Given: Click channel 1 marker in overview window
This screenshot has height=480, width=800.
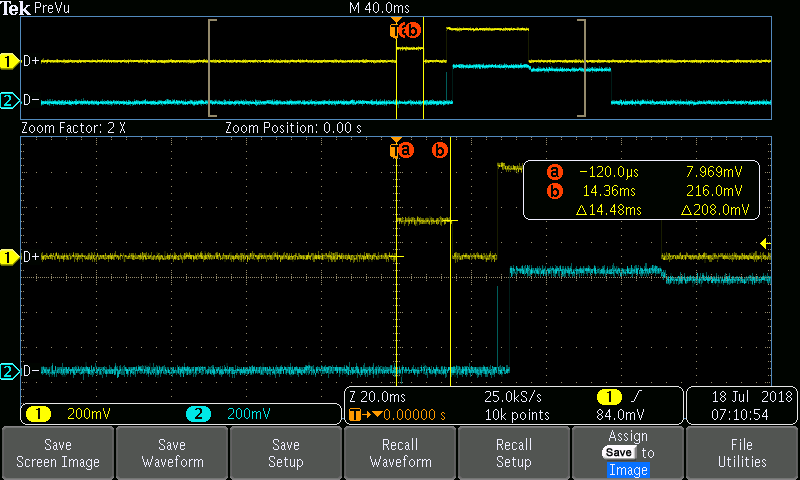Looking at the screenshot, I should coord(9,61).
